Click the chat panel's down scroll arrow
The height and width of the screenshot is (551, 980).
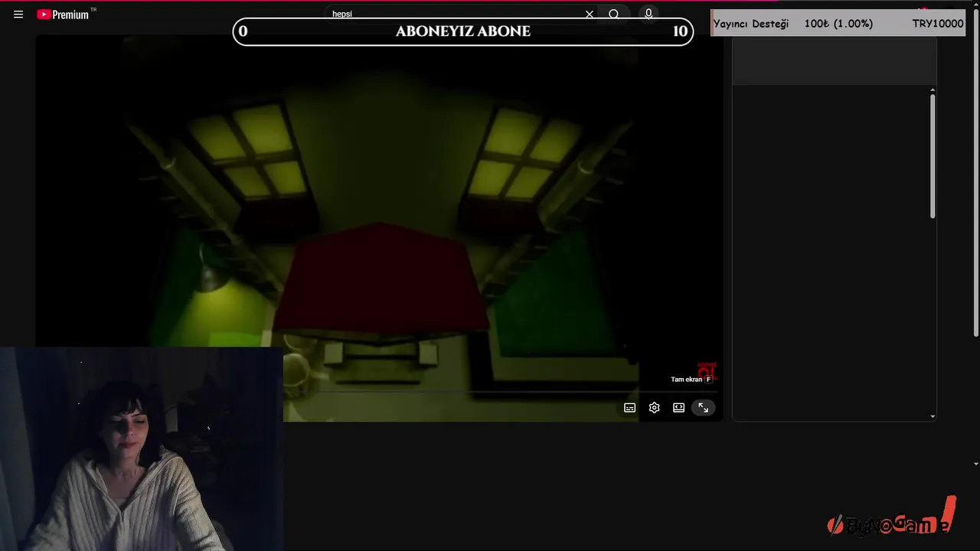click(933, 416)
